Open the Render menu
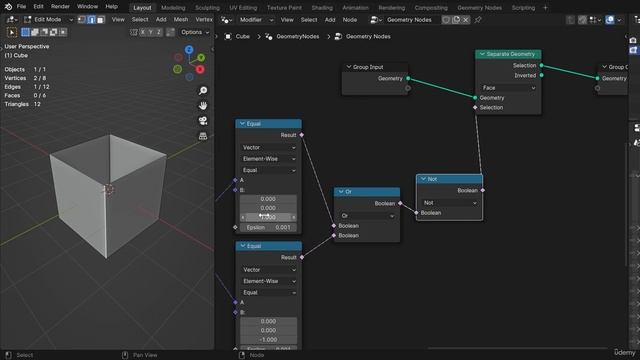This screenshot has height=360, width=640. click(60, 7)
